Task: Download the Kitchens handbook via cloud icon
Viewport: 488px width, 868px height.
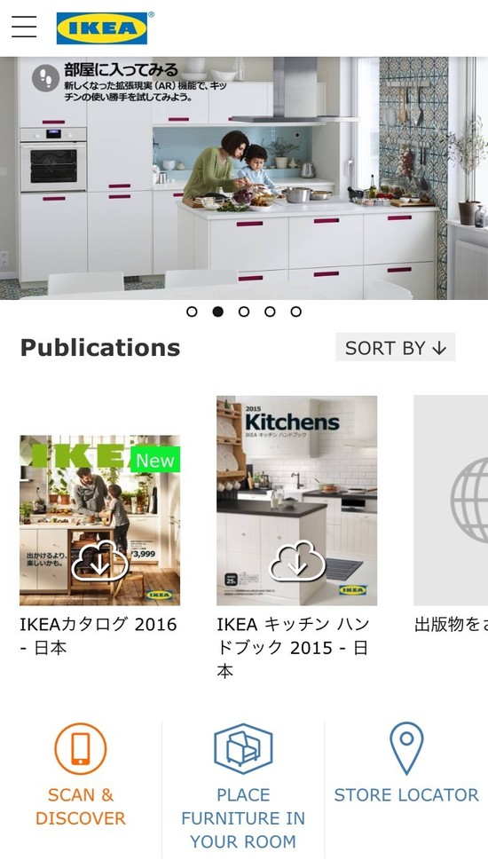Action: coord(297,560)
